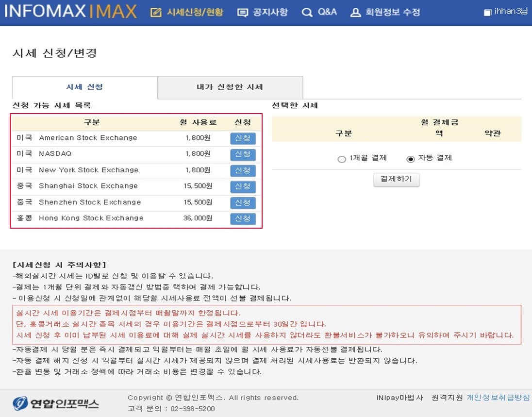Open the 회원정보 수정 menu
This screenshot has width=532, height=417.
tap(393, 13)
